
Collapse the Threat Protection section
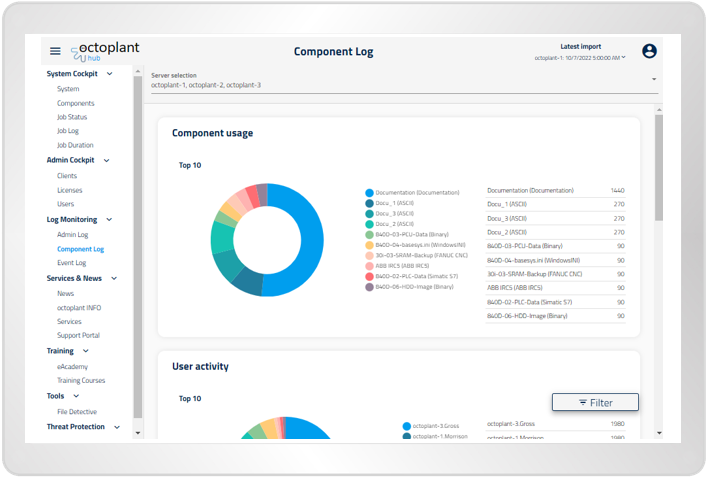pyautogui.click(x=117, y=427)
